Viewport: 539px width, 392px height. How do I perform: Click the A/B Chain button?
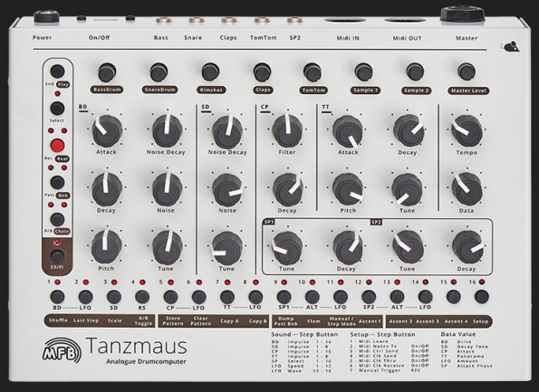(57, 219)
